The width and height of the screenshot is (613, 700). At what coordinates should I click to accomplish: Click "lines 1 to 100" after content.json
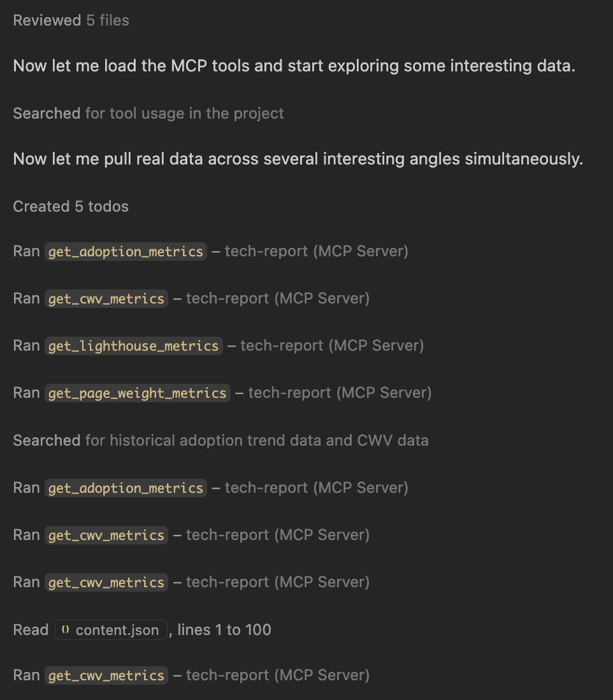pos(224,630)
